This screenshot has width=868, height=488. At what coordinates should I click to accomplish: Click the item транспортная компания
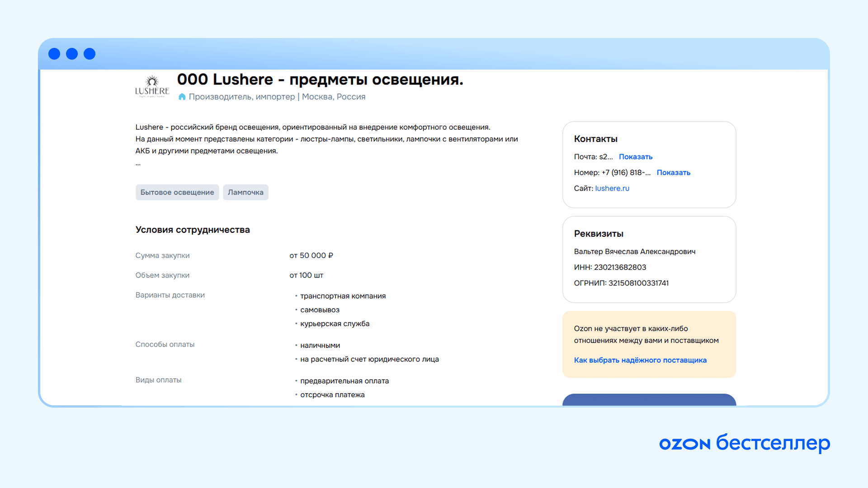(343, 296)
